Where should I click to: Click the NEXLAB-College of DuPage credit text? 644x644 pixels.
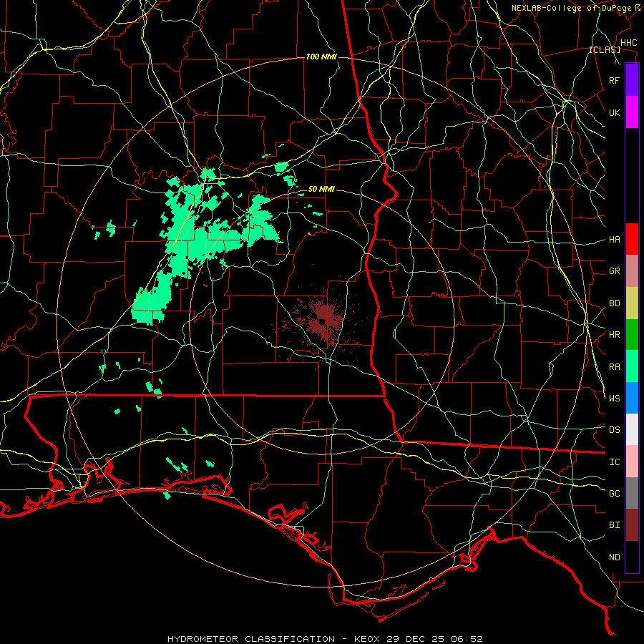[571, 8]
